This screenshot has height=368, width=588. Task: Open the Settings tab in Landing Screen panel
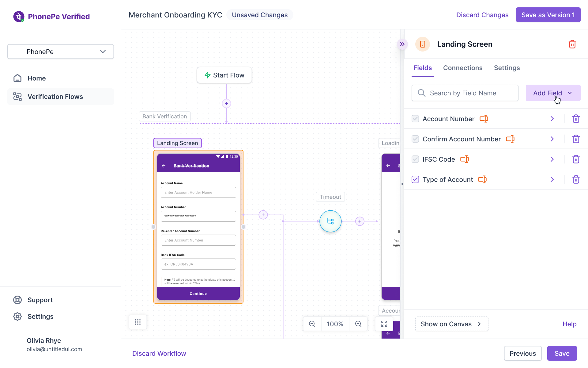pos(507,68)
